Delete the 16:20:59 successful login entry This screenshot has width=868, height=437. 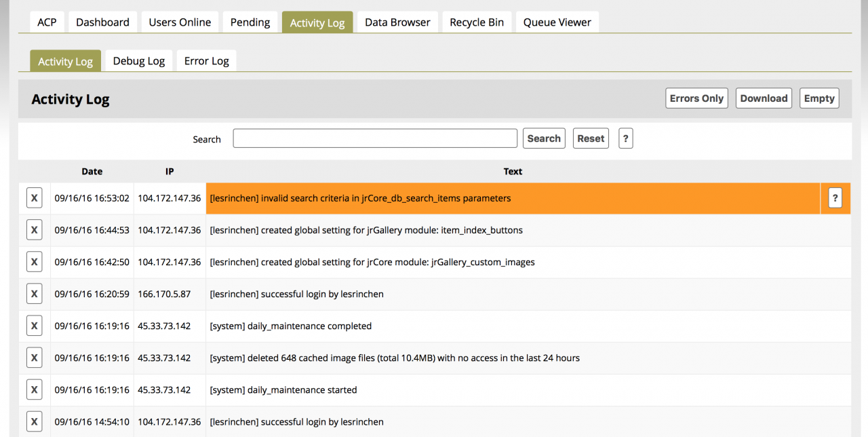[34, 294]
